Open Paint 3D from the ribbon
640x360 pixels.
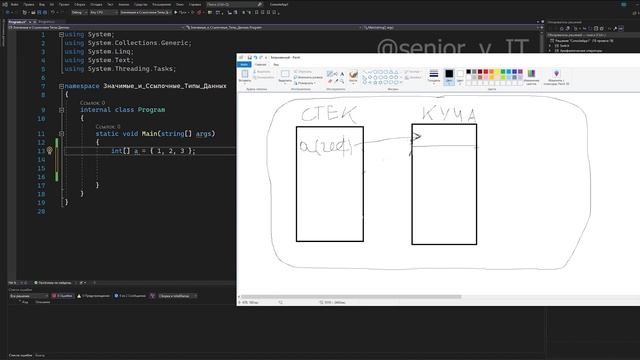click(556, 77)
